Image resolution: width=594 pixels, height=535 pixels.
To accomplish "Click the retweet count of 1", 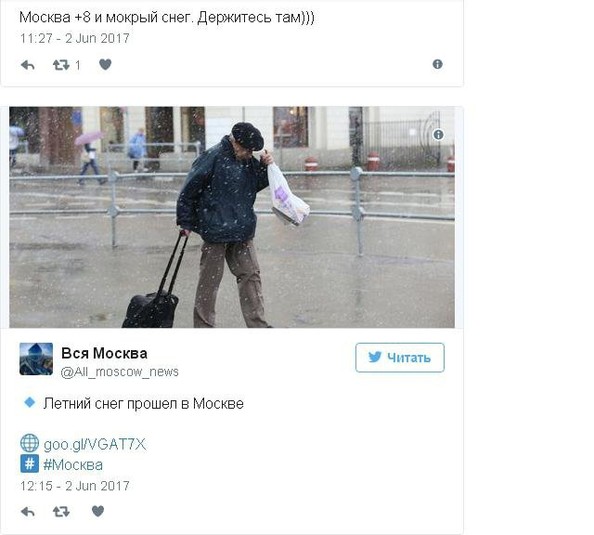I will (x=78, y=66).
